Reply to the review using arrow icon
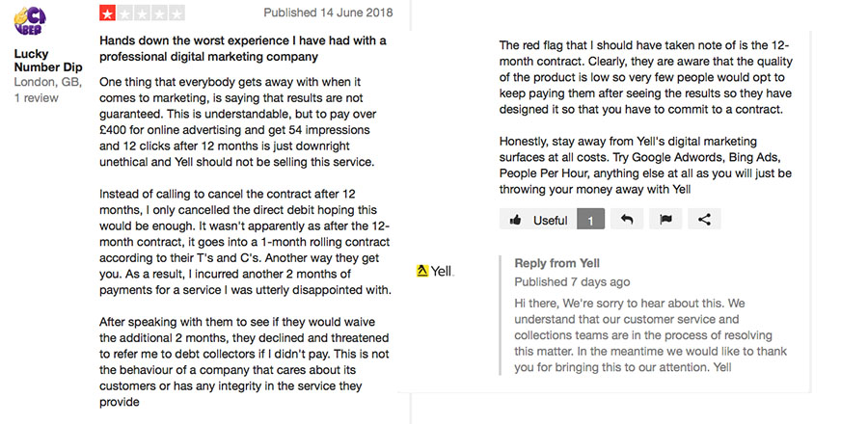868x424 pixels. pyautogui.click(x=627, y=219)
